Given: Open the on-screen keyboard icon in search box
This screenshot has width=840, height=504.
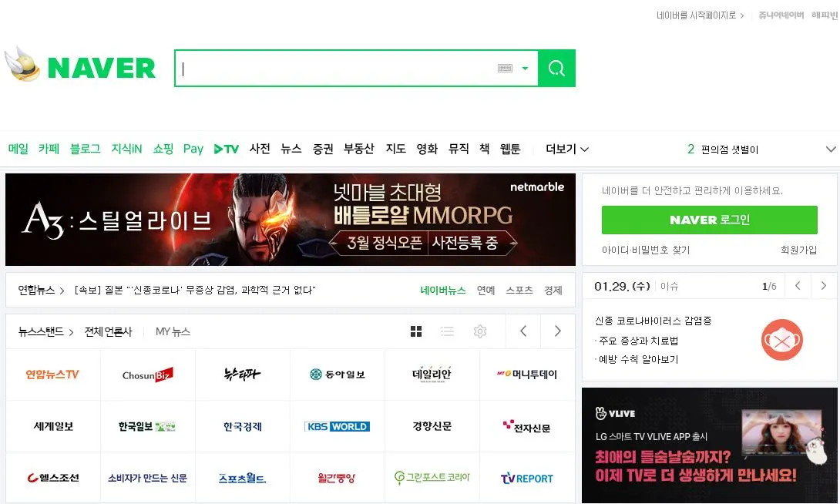Looking at the screenshot, I should (x=506, y=68).
